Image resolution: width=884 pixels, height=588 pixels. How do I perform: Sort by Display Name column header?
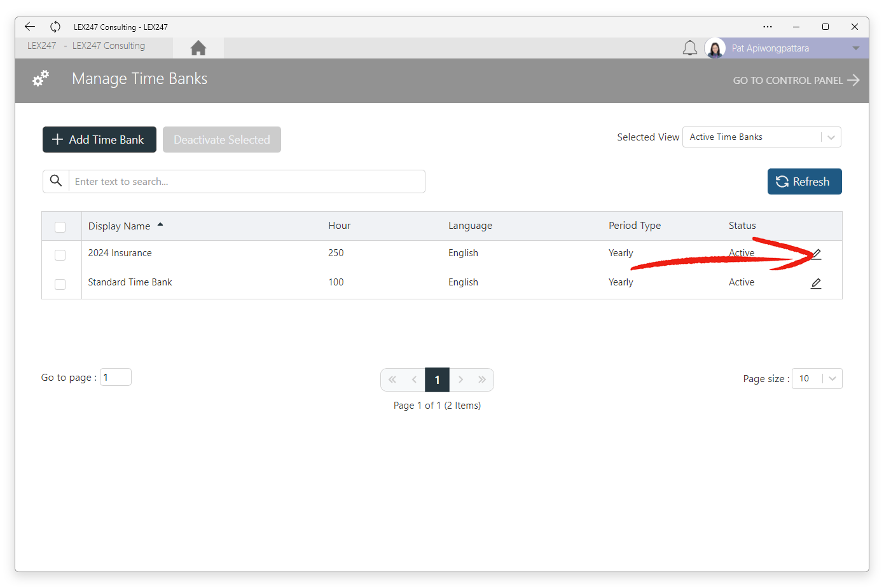click(120, 226)
